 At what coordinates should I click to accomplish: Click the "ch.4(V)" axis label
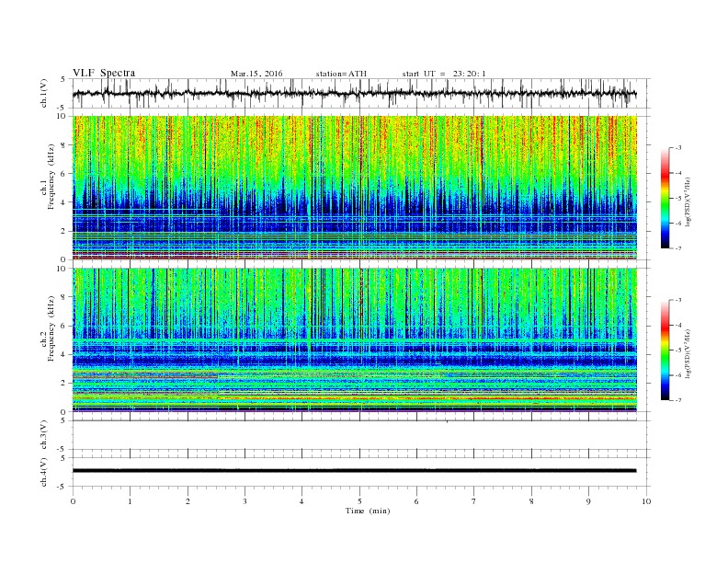pos(44,473)
